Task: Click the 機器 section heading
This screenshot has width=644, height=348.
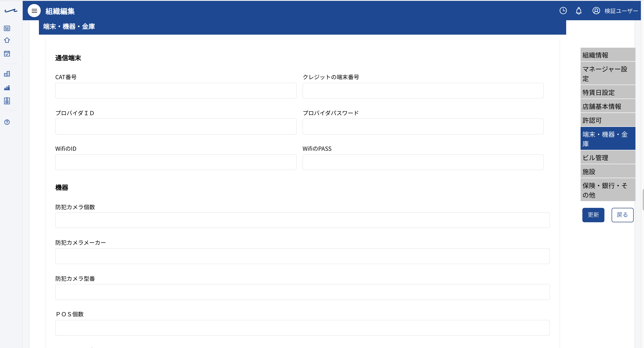Action: [x=62, y=188]
